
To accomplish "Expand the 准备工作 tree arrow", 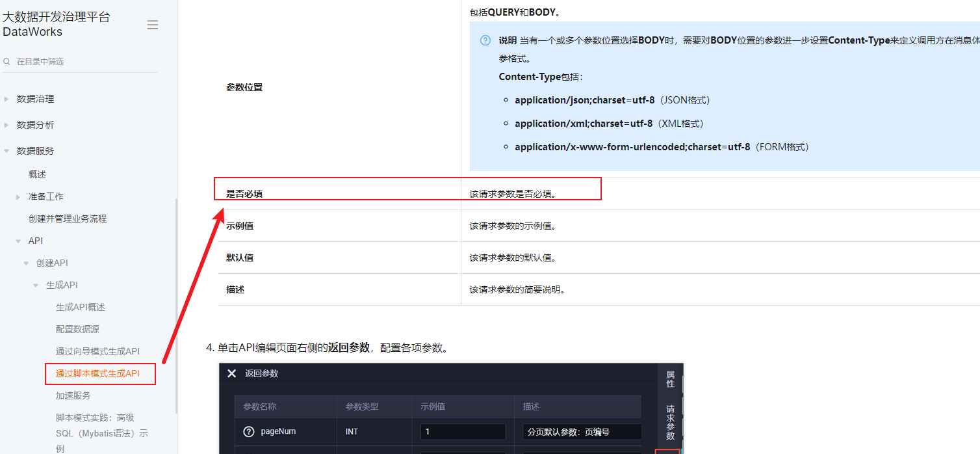I will coord(18,196).
